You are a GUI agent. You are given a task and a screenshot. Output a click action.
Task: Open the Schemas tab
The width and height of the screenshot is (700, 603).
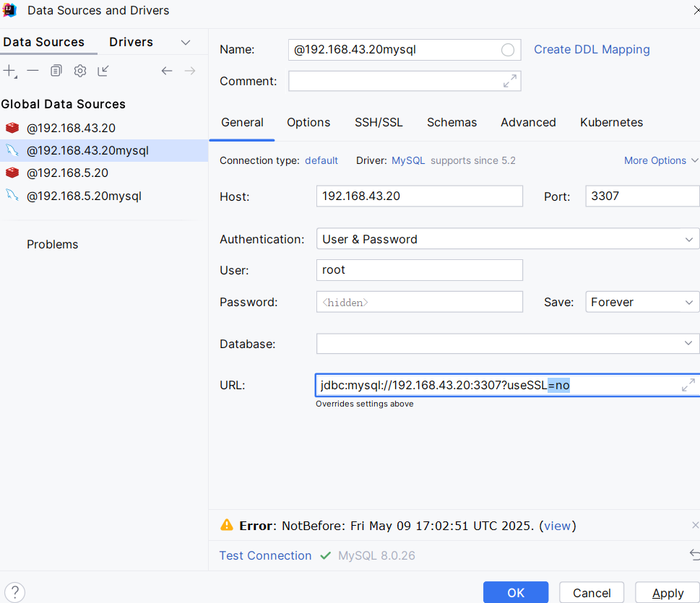tap(451, 122)
